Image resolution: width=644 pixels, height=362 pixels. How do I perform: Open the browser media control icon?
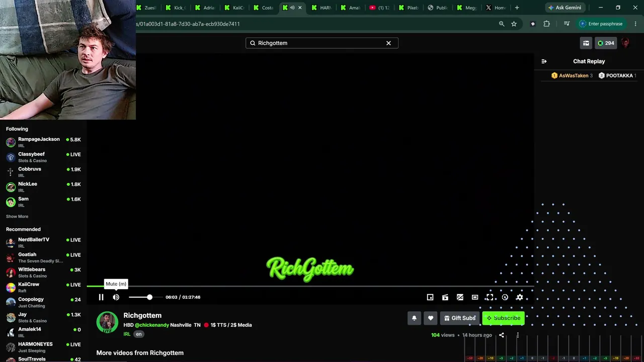[567, 24]
